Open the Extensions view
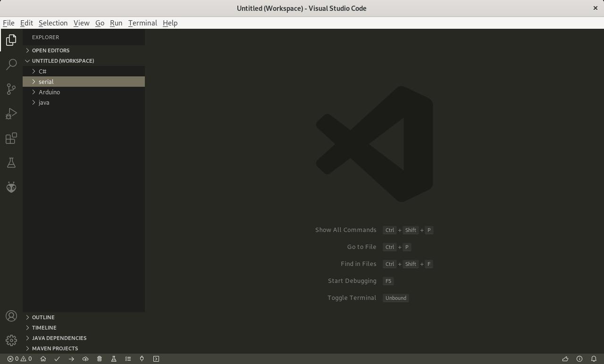The image size is (604, 364). pyautogui.click(x=11, y=138)
